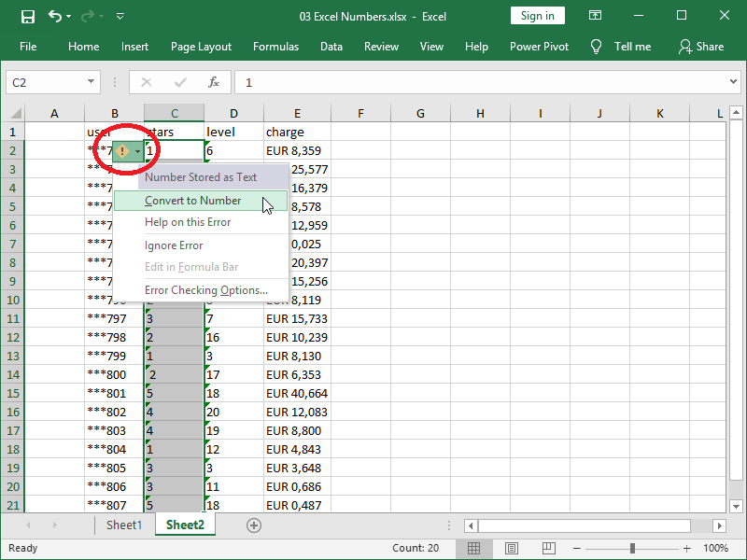Screen dimensions: 747x560
Task: Switch to Page Layout view icon
Action: pos(511,549)
